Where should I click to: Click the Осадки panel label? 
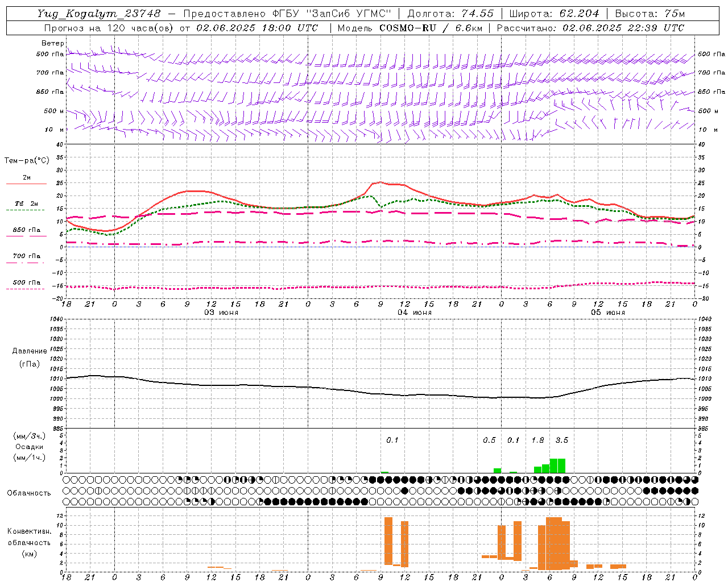(29, 447)
